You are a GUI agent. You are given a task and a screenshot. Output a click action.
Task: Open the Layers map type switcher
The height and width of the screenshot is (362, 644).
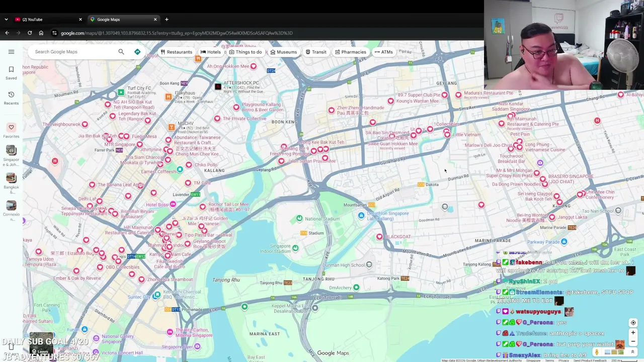coord(41,343)
